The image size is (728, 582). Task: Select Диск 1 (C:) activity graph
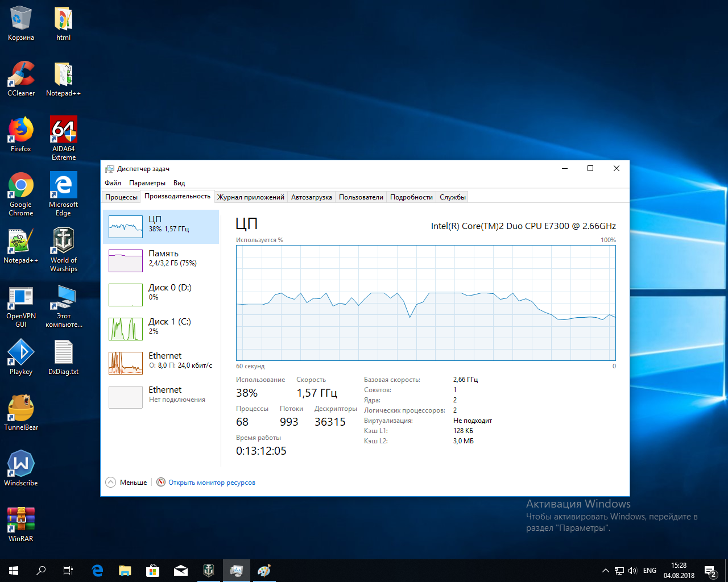click(x=126, y=329)
